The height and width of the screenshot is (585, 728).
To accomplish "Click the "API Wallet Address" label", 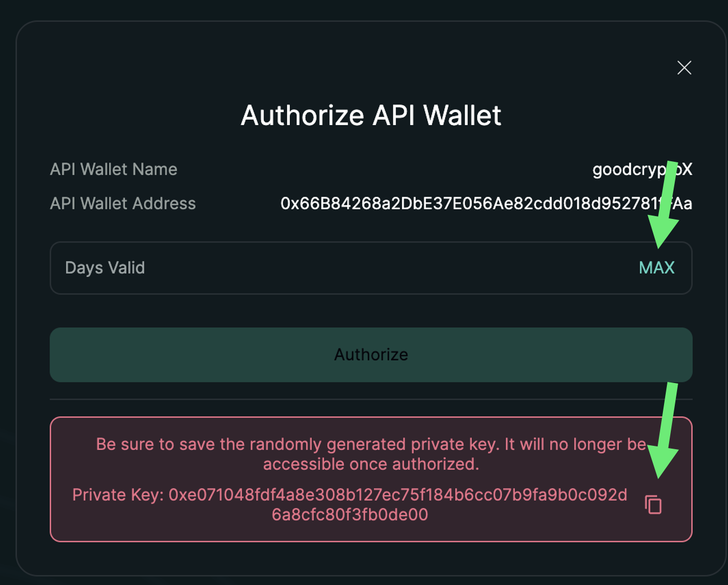I will (x=123, y=204).
